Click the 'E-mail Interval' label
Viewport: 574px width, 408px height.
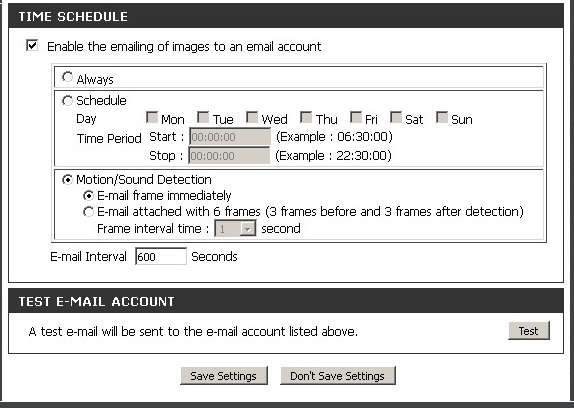[89, 257]
